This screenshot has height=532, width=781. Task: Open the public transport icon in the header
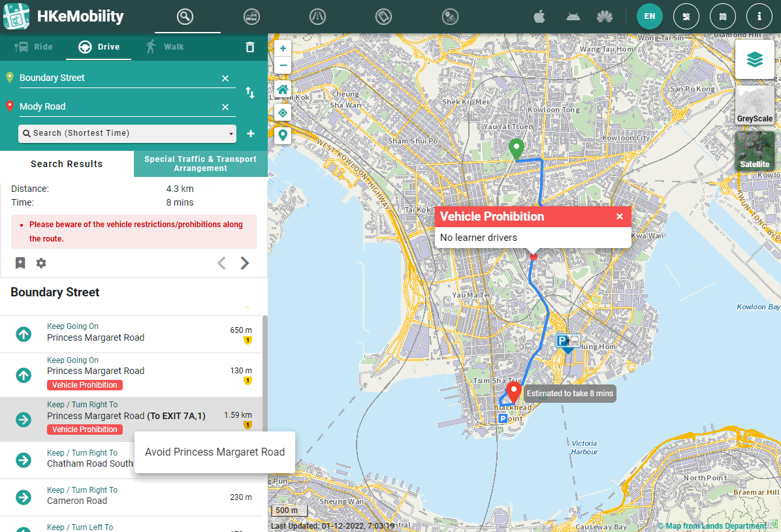[251, 16]
